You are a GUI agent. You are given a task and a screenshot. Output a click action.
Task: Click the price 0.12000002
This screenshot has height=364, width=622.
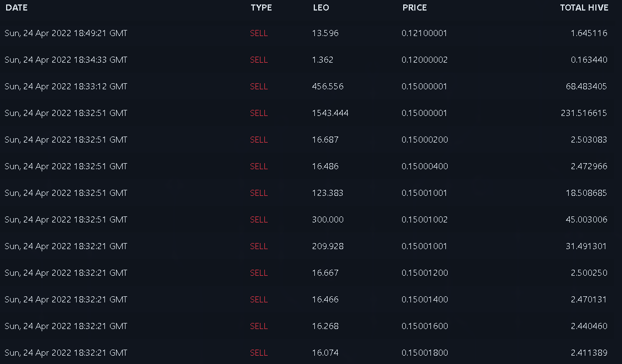(424, 60)
